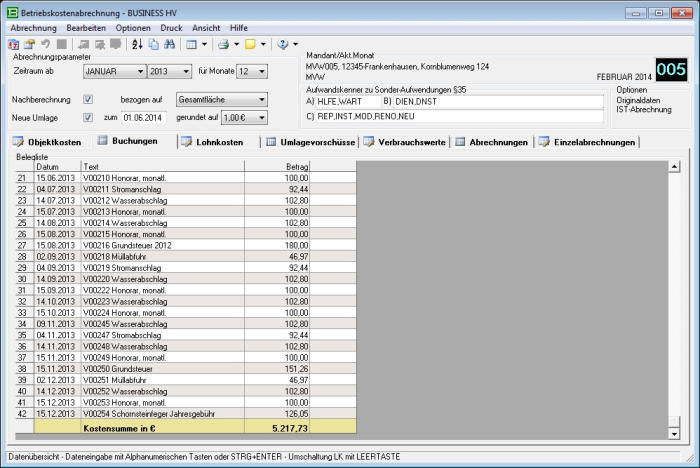Click the Datum column header

click(x=58, y=167)
